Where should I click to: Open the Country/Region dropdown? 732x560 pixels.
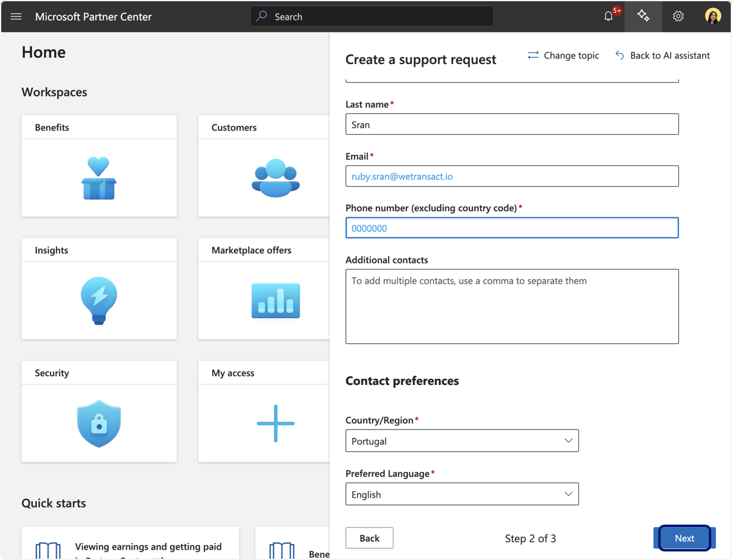(x=462, y=441)
